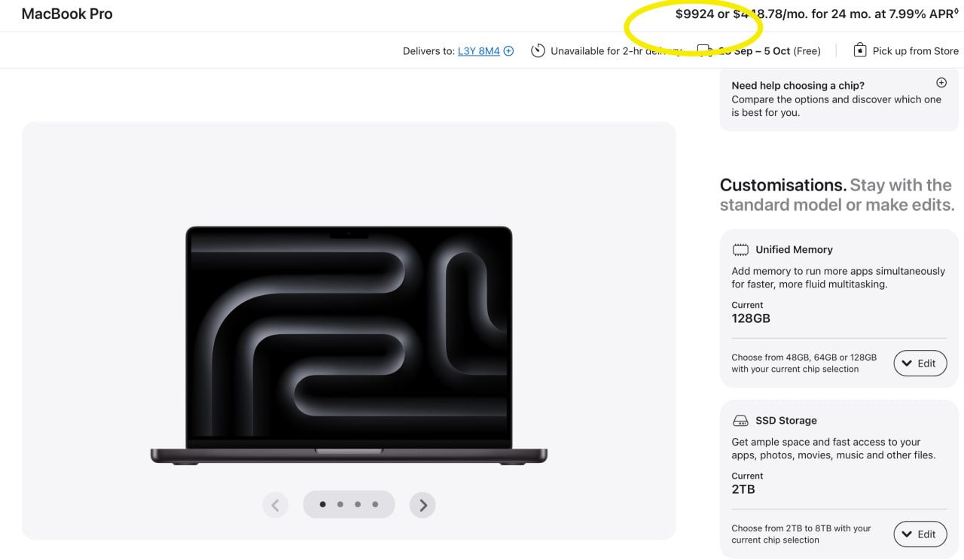Click the 'Choose from 48GB, 64GB or 128GB' text

(804, 358)
